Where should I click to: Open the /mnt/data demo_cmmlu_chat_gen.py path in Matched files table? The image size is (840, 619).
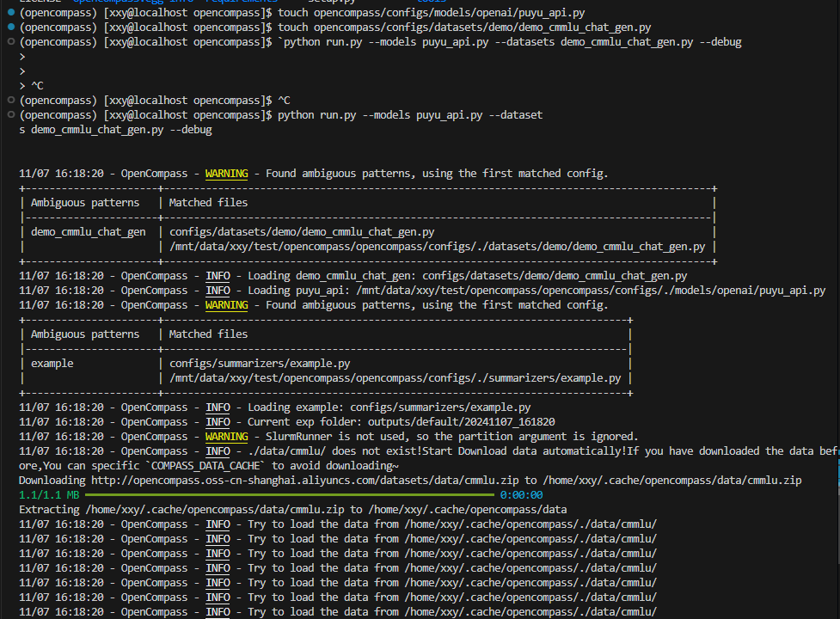(437, 247)
